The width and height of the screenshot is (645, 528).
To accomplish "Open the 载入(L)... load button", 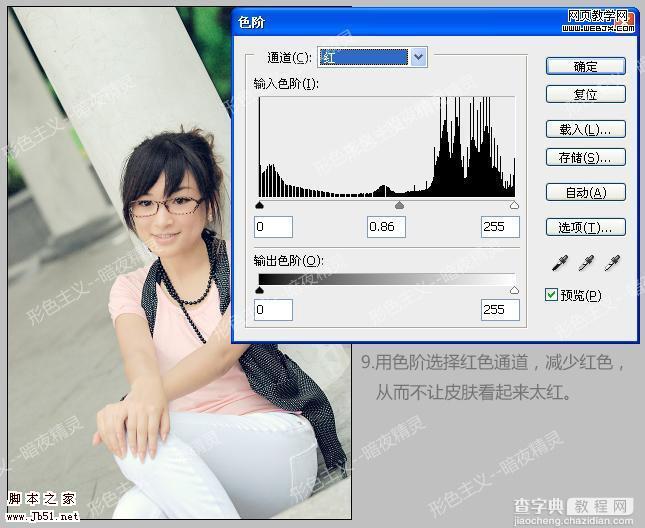I will point(586,129).
